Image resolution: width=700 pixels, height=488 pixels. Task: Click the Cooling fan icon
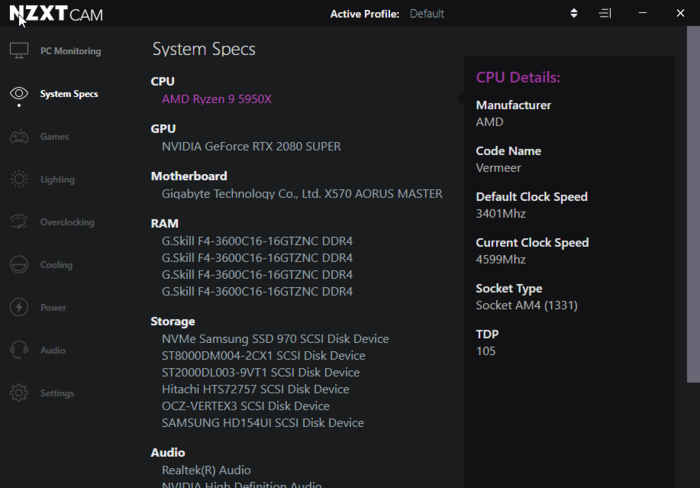[19, 264]
